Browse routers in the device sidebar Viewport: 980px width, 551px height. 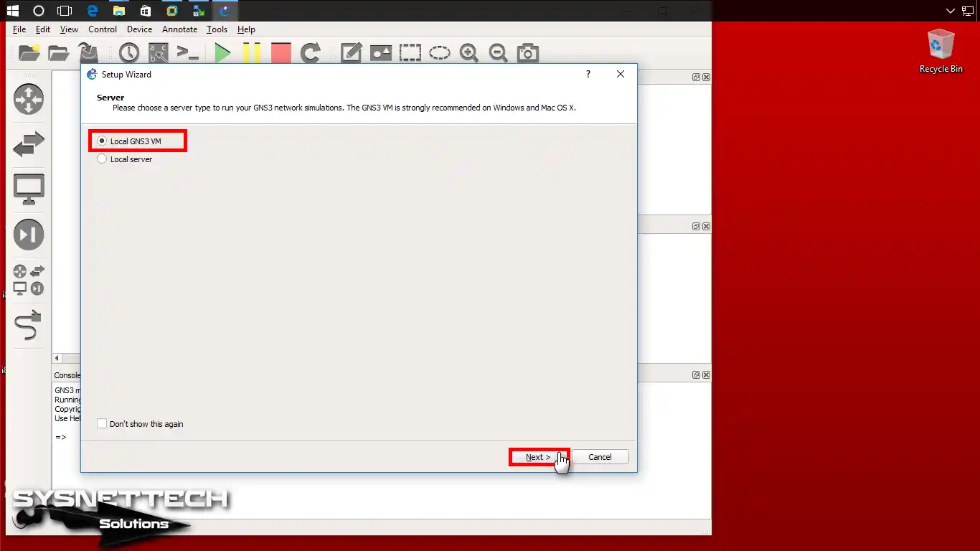29,99
